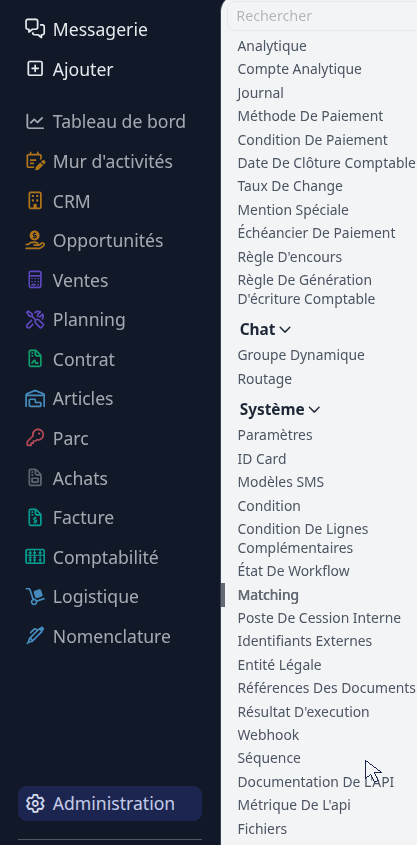Image resolution: width=417 pixels, height=845 pixels.
Task: Go to Modèles SMS
Action: click(x=281, y=482)
